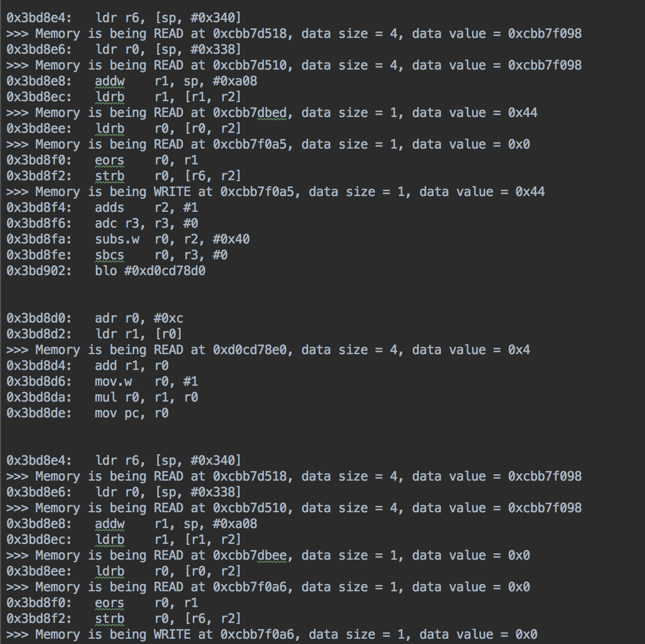Click the adds r2, #1 instruction
Image resolution: width=645 pixels, height=644 pixels.
pyautogui.click(x=146, y=208)
